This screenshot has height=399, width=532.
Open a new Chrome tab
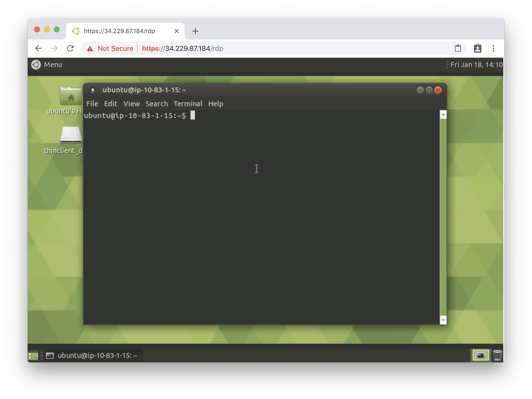(x=195, y=31)
